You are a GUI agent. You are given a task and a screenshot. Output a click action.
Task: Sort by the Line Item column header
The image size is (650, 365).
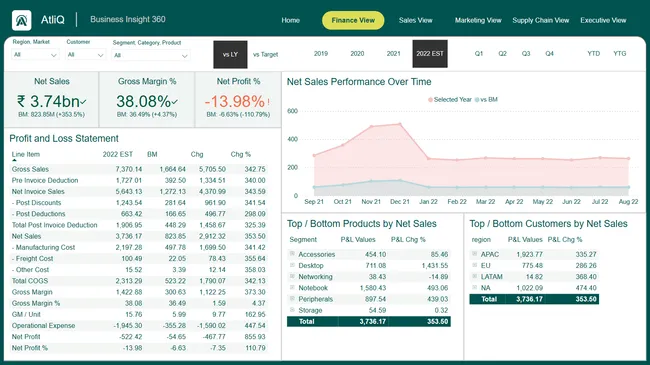pos(26,154)
